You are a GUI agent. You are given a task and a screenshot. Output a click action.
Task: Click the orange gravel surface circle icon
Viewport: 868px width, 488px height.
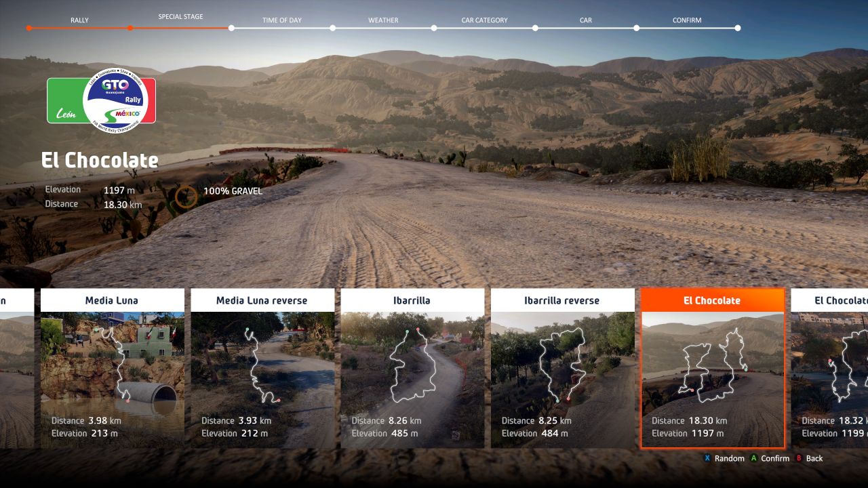pos(186,197)
